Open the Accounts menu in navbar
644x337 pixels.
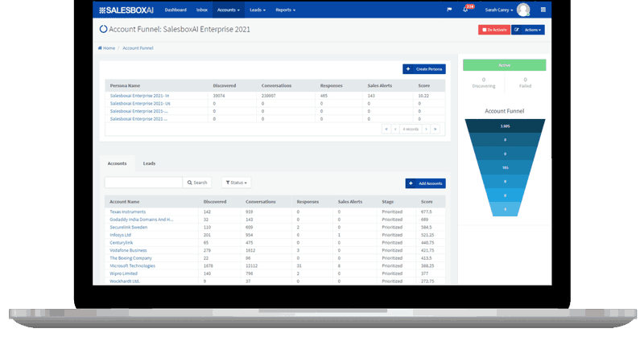tap(229, 10)
